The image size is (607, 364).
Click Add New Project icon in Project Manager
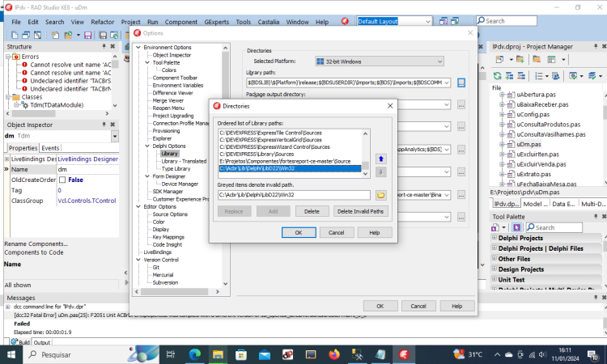click(x=500, y=60)
